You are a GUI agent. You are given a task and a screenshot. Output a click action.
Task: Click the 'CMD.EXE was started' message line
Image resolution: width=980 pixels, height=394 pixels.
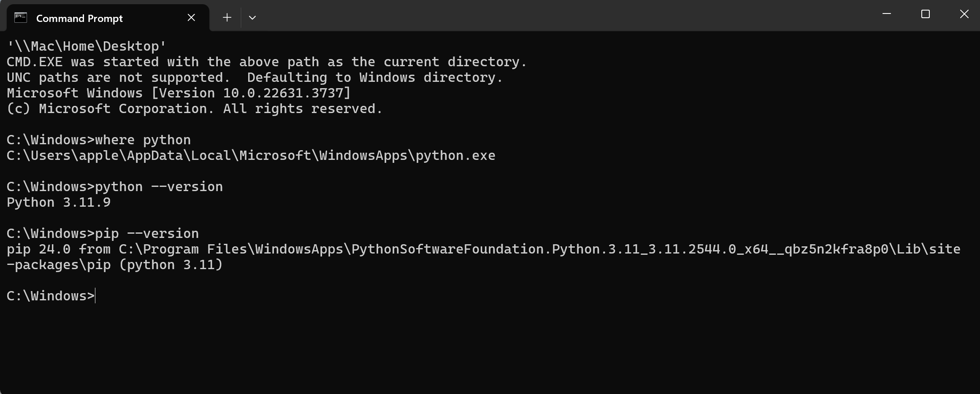tap(267, 62)
